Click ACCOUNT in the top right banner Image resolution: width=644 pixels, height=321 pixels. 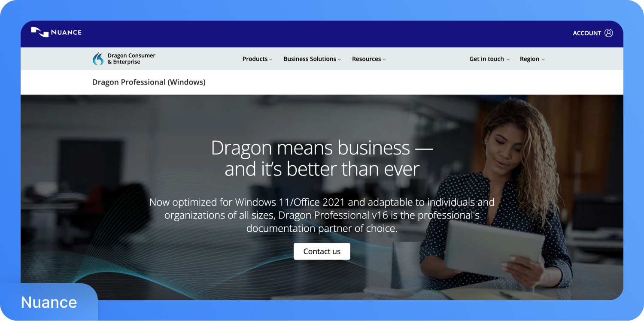586,33
